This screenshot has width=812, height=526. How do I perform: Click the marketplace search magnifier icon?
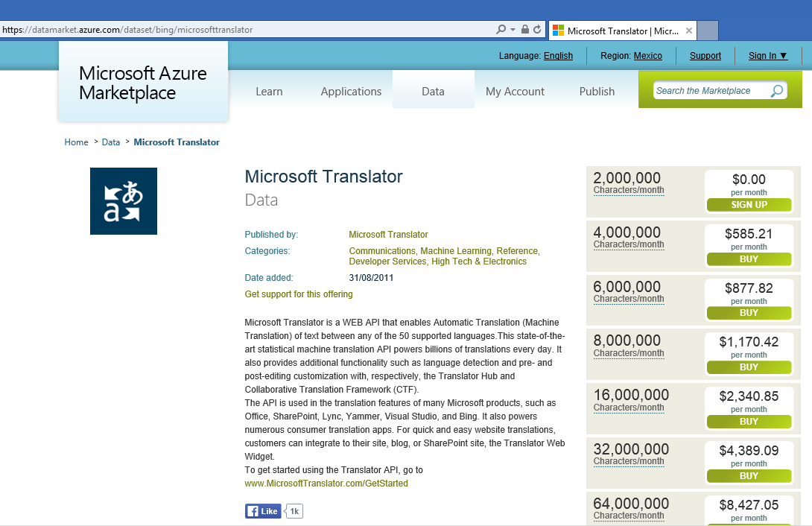pyautogui.click(x=777, y=91)
